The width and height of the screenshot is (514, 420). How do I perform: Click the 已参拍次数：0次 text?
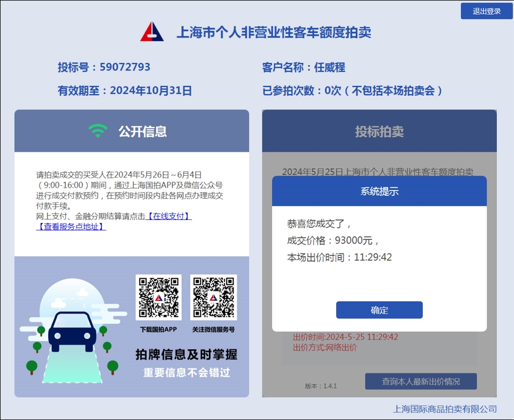pos(301,91)
